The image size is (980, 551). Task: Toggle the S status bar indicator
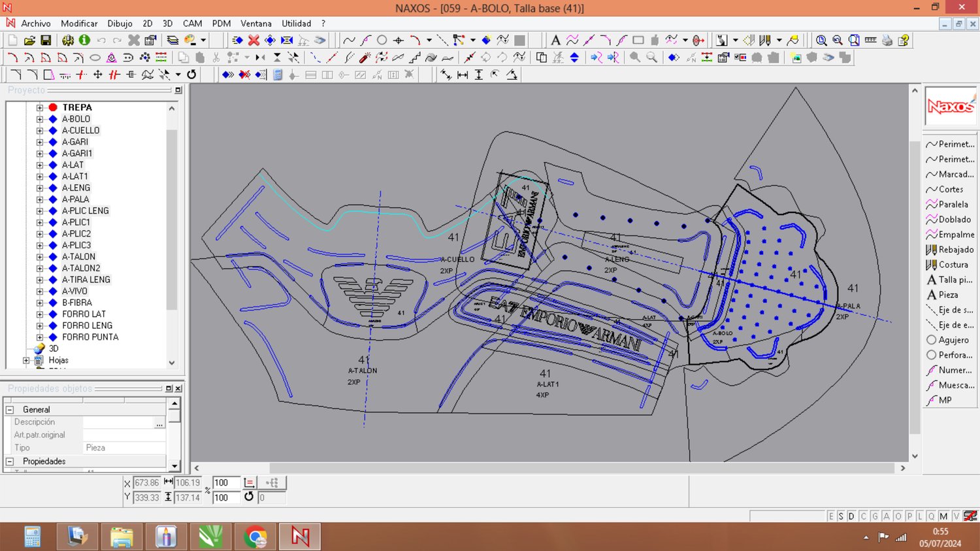pyautogui.click(x=841, y=516)
